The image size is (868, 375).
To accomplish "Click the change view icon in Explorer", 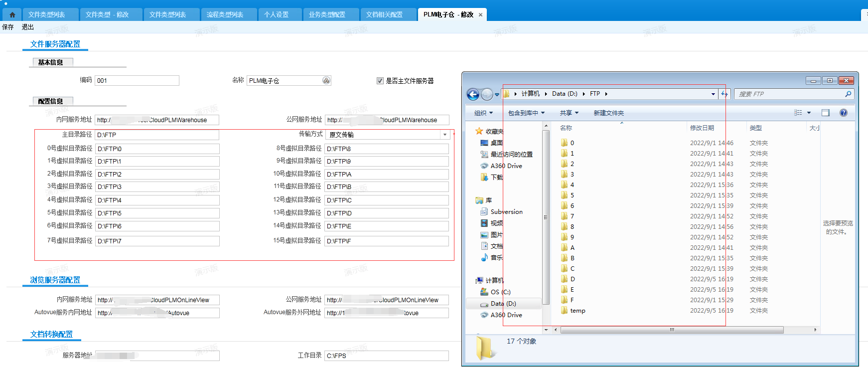I will pos(798,113).
